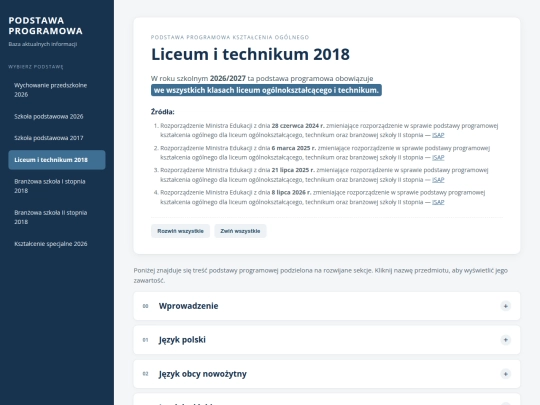Click 'Podstawa programowa kształcenia ogólnego' caption
540x405 pixels.
tap(230, 37)
